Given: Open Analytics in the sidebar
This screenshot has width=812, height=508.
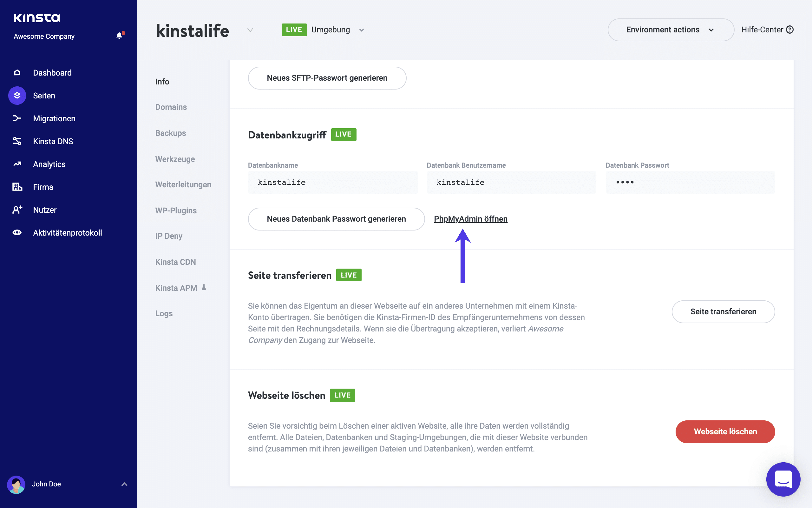Looking at the screenshot, I should [x=49, y=164].
